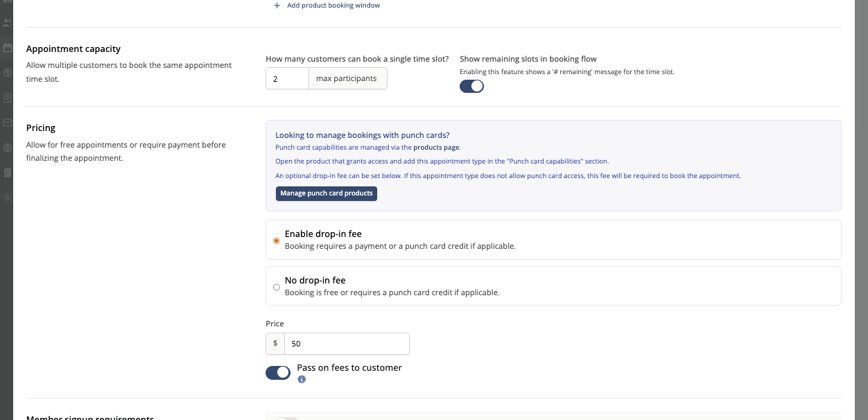Open the document icon in sidebar
This screenshot has width=868, height=420.
click(x=7, y=98)
